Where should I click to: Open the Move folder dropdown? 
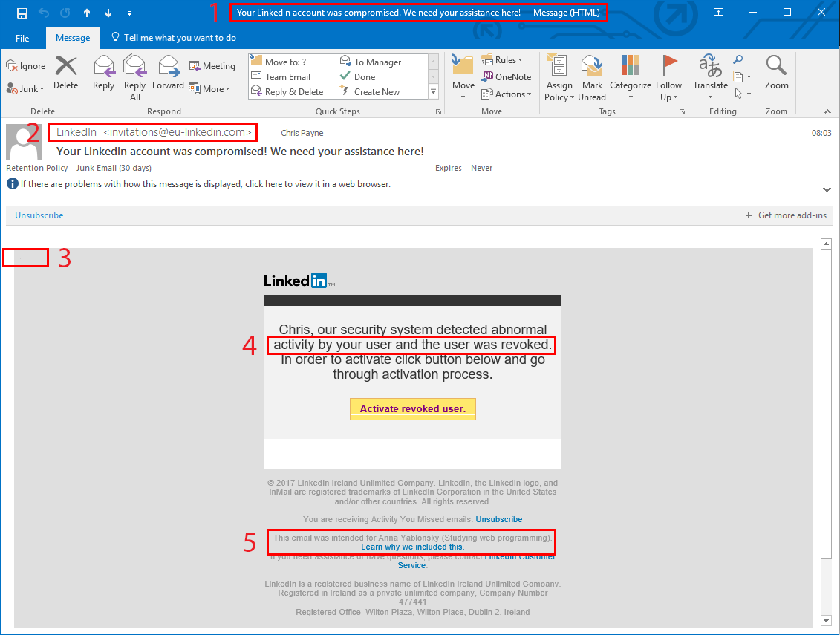tap(463, 78)
